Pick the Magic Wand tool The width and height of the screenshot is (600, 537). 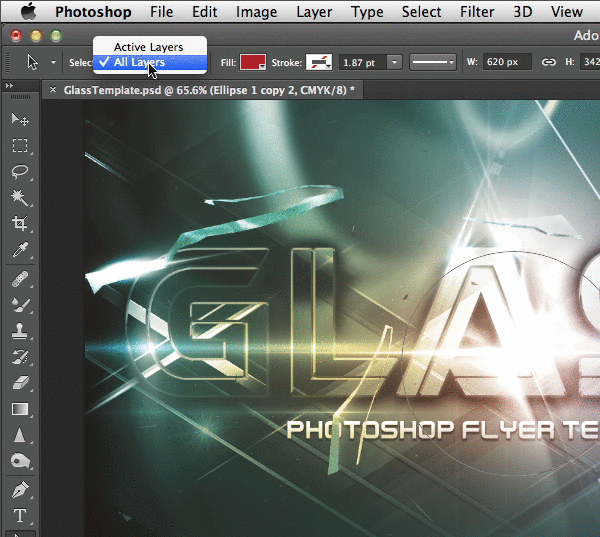click(x=19, y=197)
